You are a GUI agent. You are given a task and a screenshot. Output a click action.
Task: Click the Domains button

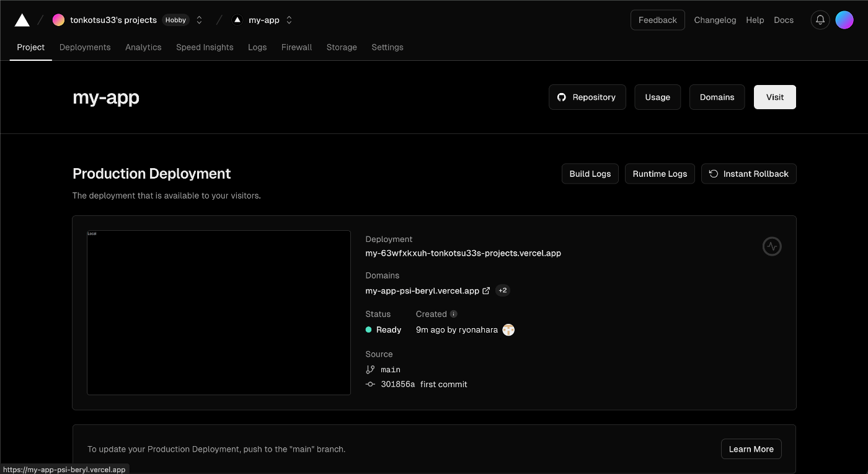[x=717, y=97]
